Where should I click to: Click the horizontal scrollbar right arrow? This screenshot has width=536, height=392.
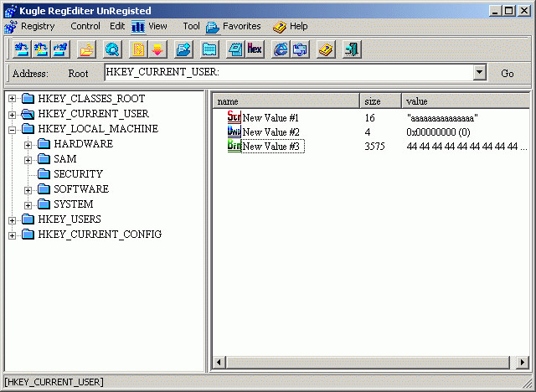(x=522, y=363)
